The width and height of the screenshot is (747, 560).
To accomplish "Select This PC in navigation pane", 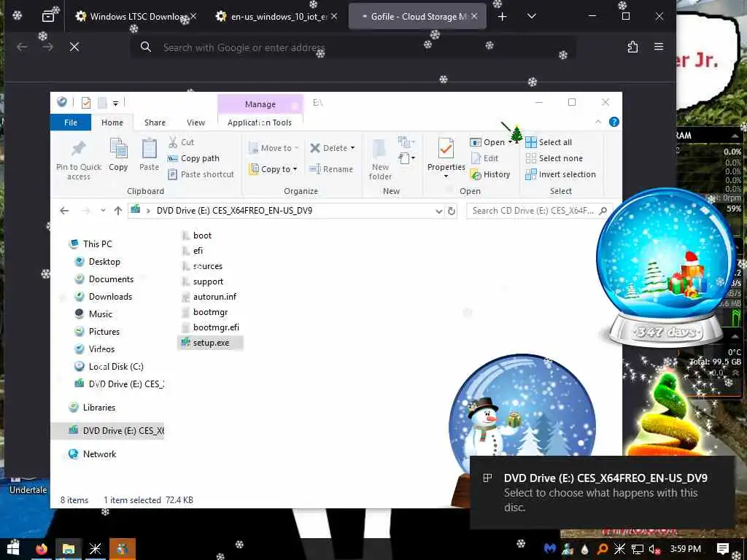I will [91, 244].
